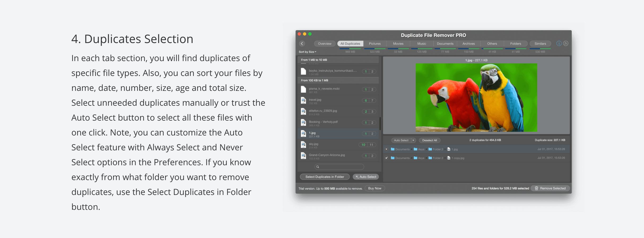Open the Similars tab

tap(540, 44)
